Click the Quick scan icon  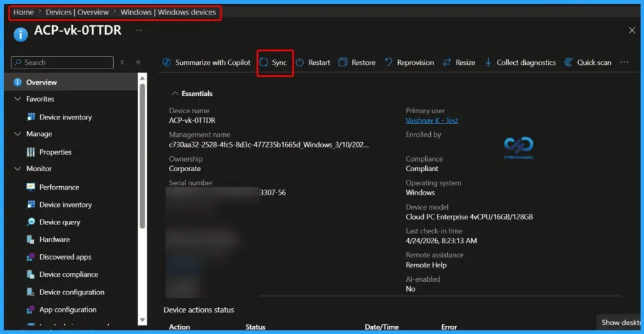[x=569, y=62]
